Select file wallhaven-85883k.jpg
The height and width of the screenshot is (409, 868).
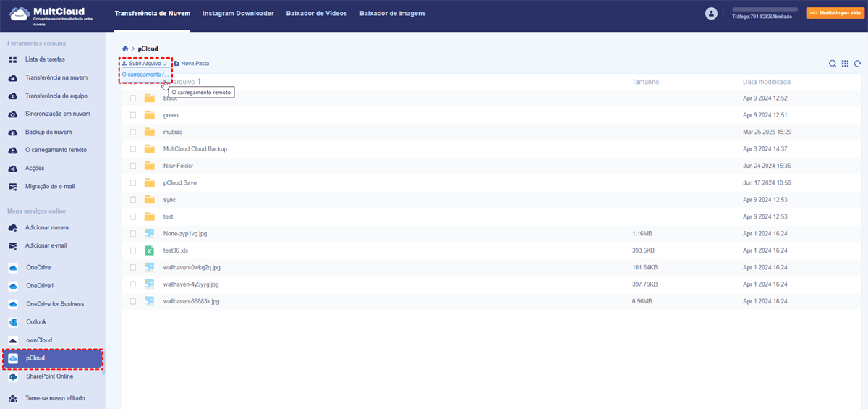pyautogui.click(x=191, y=301)
